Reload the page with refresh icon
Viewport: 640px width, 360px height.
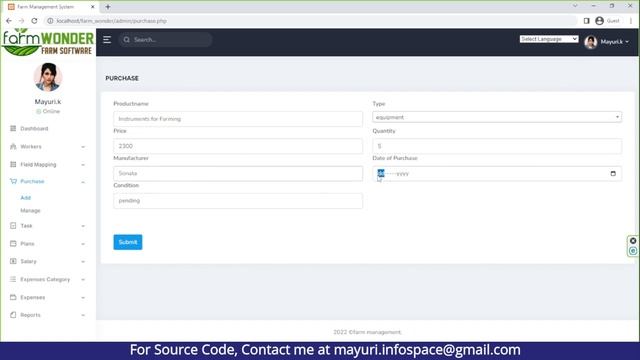coord(34,21)
